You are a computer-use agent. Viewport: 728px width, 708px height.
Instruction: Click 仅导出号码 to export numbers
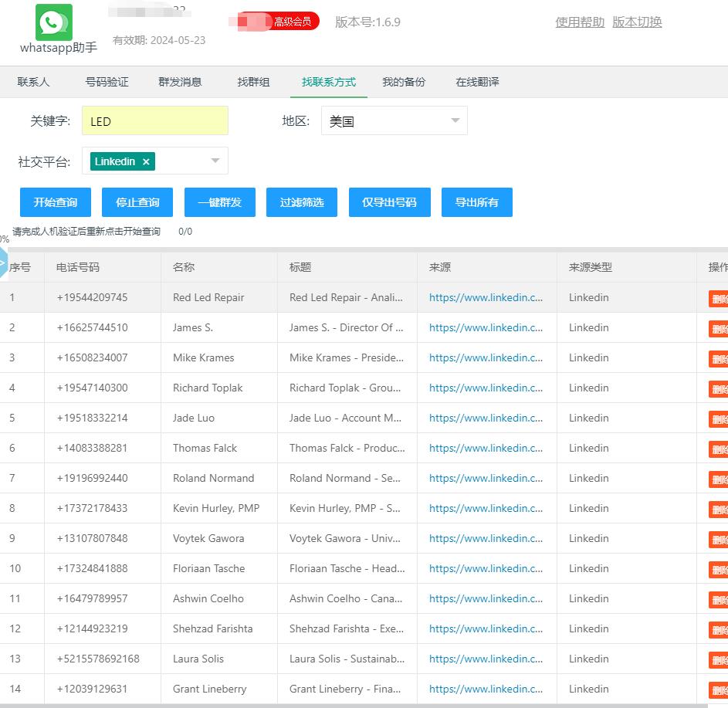coord(389,202)
